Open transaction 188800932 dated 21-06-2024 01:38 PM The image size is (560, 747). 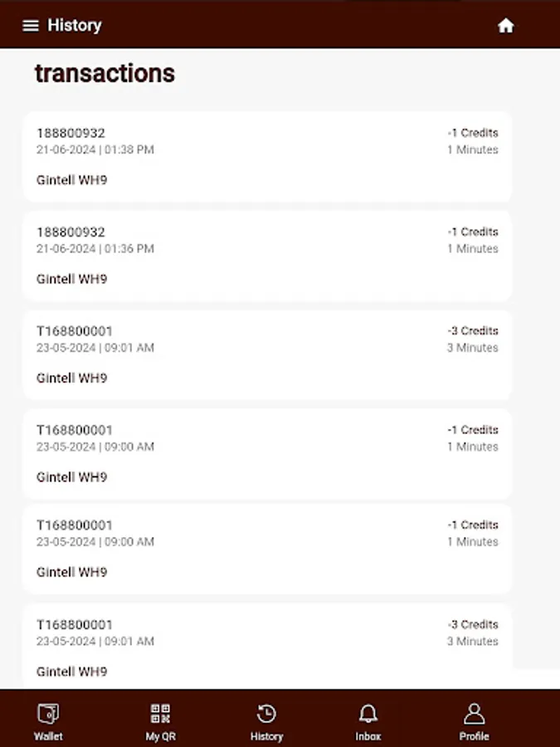[267, 155]
